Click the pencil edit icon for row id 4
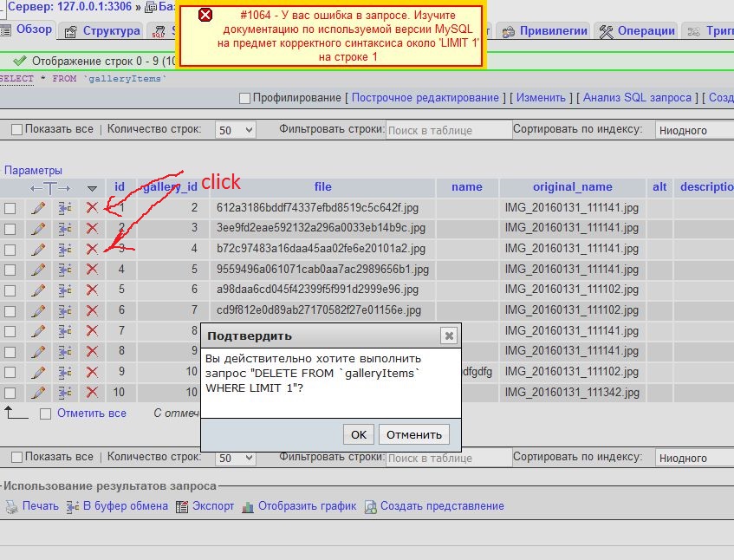734x560 pixels. pos(38,269)
